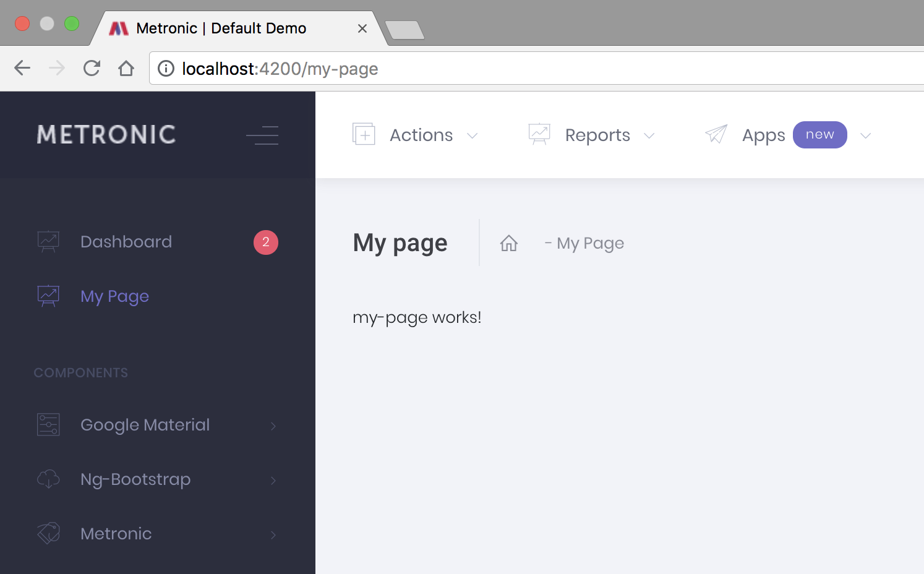This screenshot has height=574, width=924.
Task: Click the METRONIC logo
Action: 106,135
